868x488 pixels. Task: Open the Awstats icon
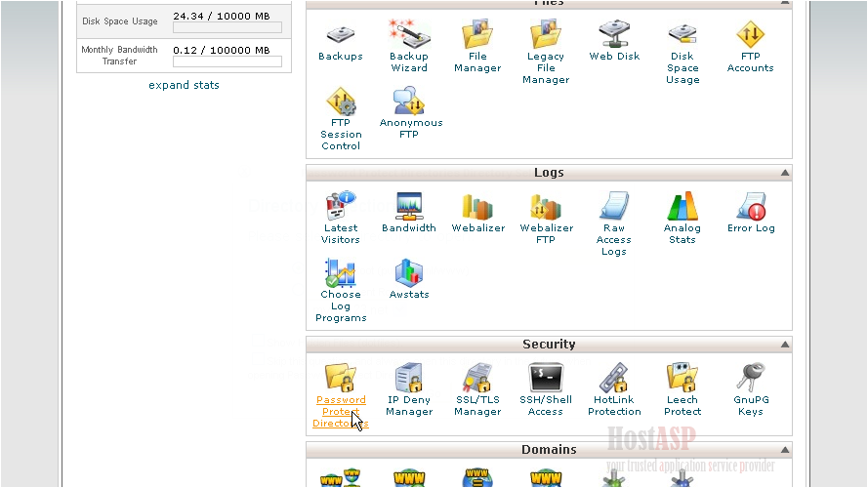409,273
